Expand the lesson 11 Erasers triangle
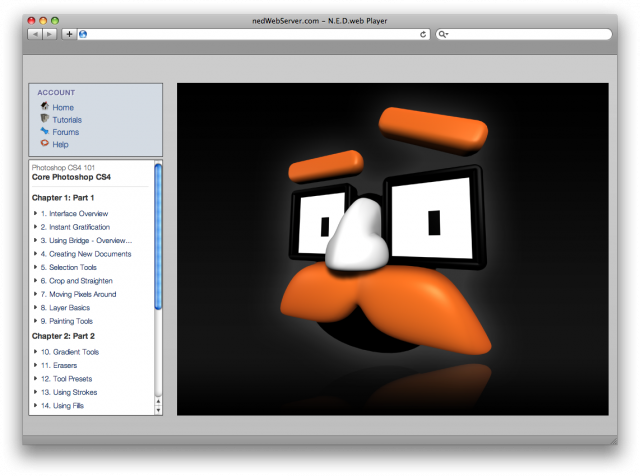Screen dimensions: 640x476 (x=36, y=365)
